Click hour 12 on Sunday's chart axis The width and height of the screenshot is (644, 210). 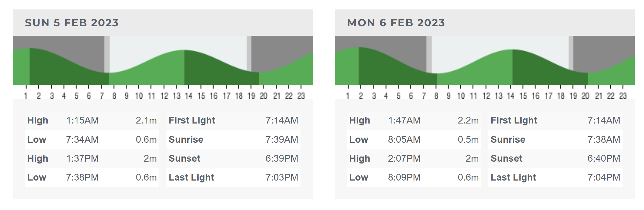pos(164,96)
